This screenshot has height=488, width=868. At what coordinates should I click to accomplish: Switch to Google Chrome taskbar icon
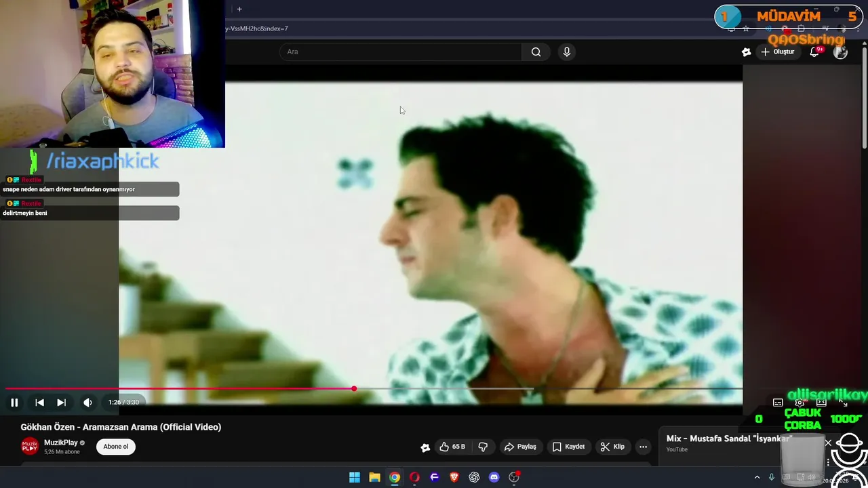coord(395,477)
